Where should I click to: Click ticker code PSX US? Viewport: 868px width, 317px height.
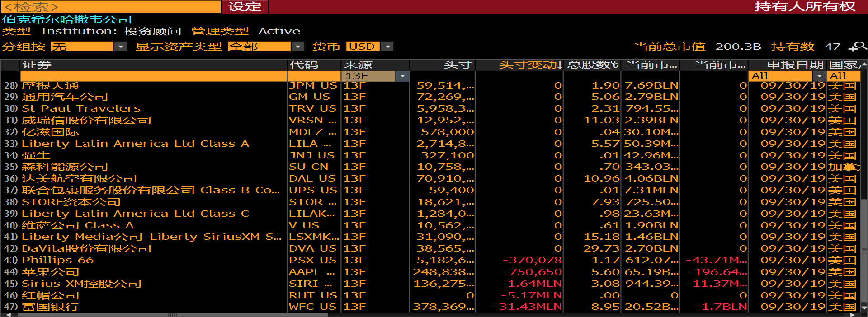[x=313, y=260]
